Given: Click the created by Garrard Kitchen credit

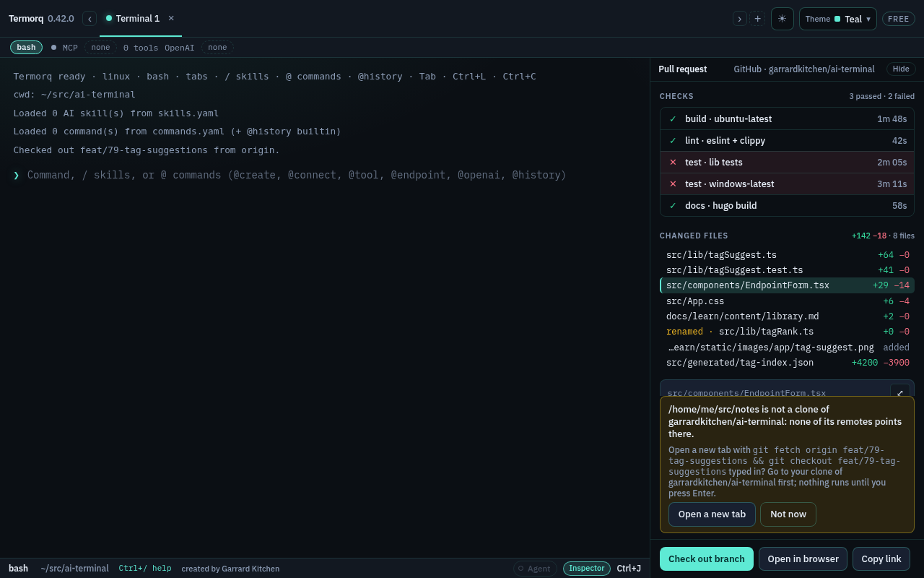Looking at the screenshot, I should coord(230,569).
